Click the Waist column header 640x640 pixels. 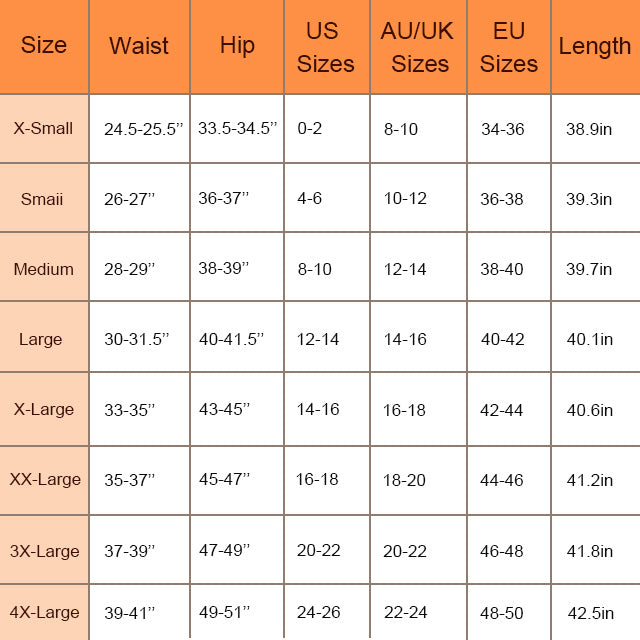[139, 46]
